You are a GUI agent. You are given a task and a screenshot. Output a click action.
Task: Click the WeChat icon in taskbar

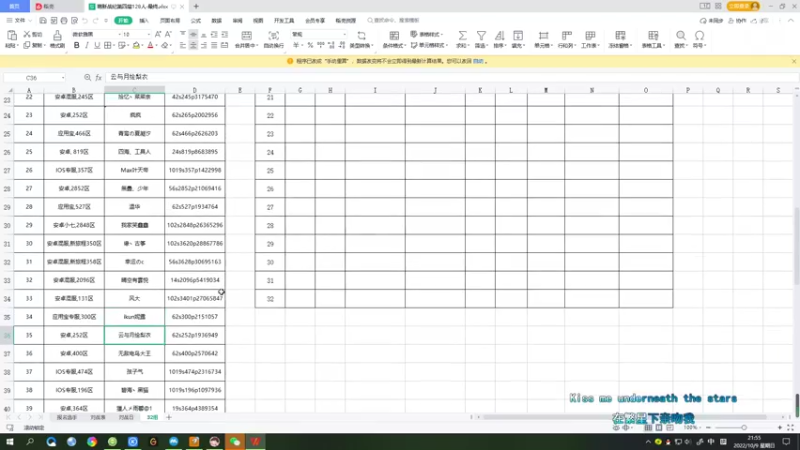[x=235, y=441]
